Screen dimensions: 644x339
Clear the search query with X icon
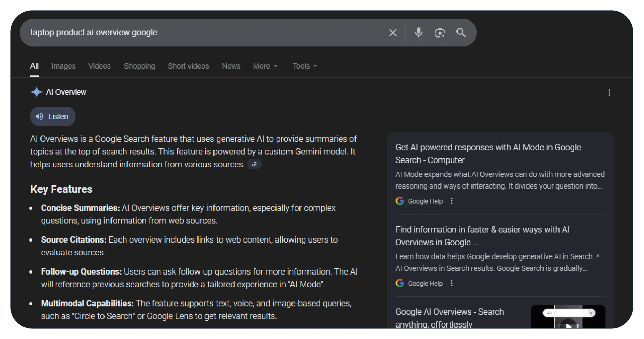[392, 33]
